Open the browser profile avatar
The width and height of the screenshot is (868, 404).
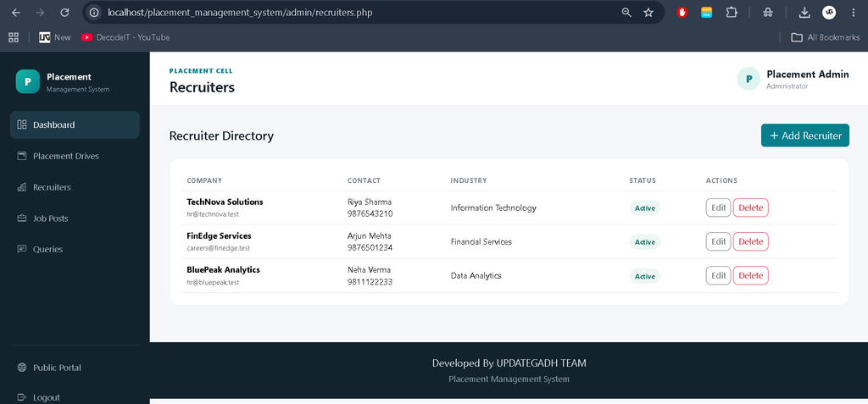(x=829, y=12)
